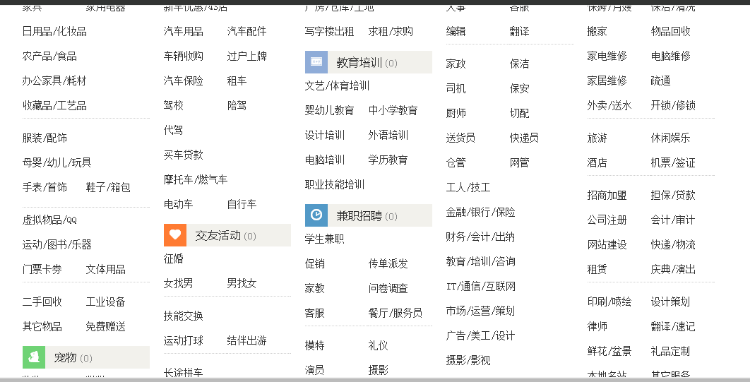This screenshot has width=750, height=382.
Task: Select the 女找男 link
Action: [178, 283]
